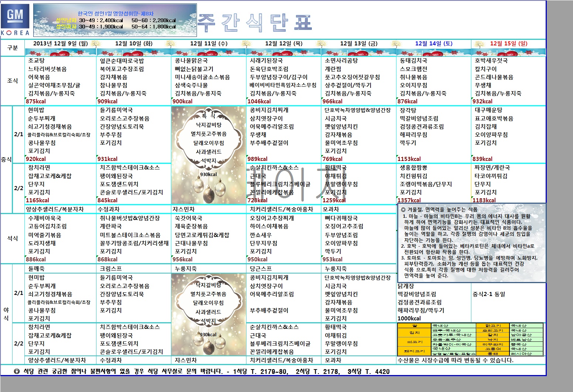The image size is (573, 392).
Task: Click the '1183kcal' calorie value
Action: point(484,200)
